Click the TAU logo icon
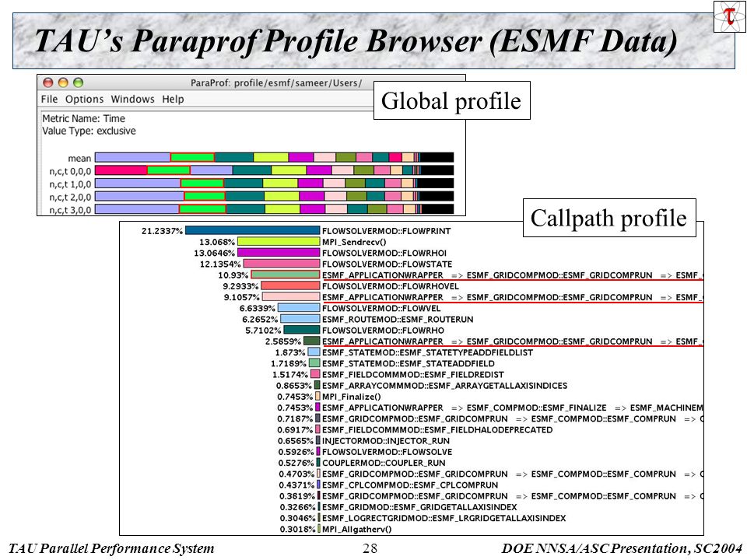Viewport: 747px width, 560px height. coord(729,16)
